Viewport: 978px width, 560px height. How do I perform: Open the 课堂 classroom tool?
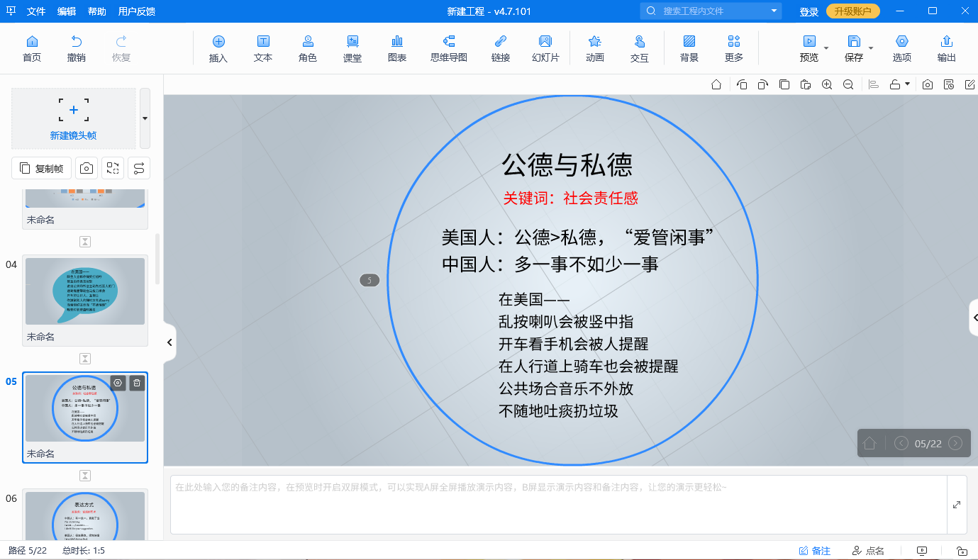tap(352, 48)
